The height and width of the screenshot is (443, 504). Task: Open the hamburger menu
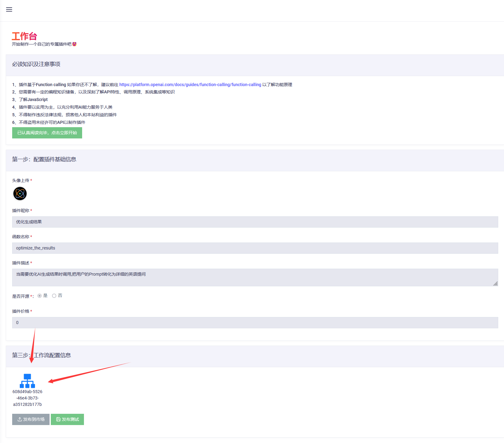point(9,9)
